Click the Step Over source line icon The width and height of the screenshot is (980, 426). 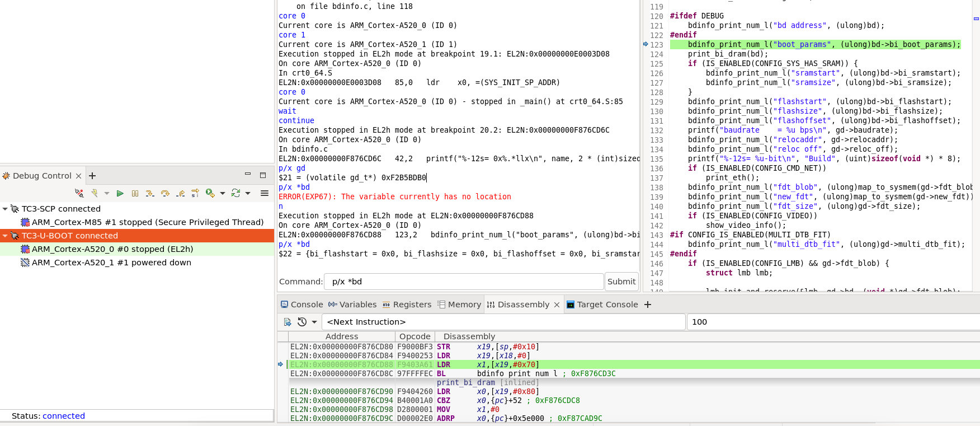pyautogui.click(x=165, y=194)
